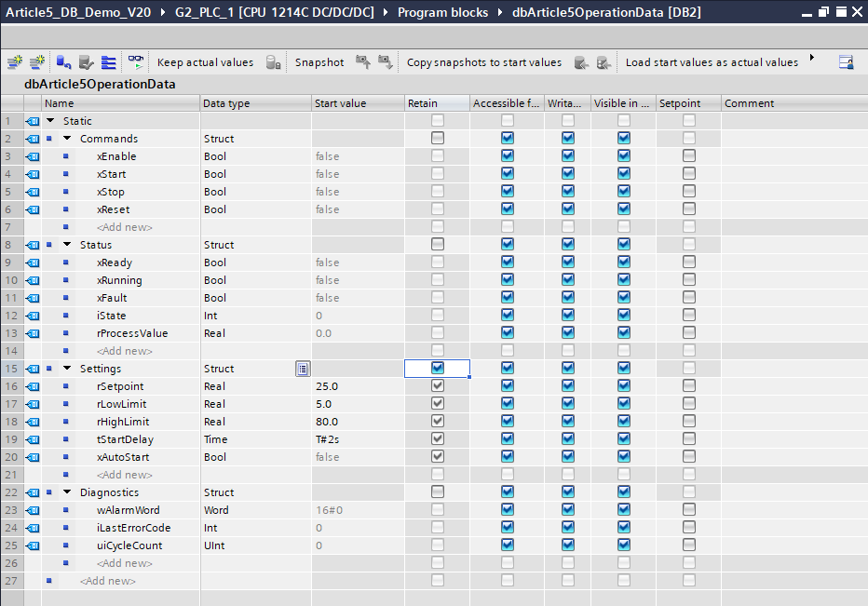868x606 pixels.
Task: Click the Update interface toolbar icon
Action: [86, 62]
